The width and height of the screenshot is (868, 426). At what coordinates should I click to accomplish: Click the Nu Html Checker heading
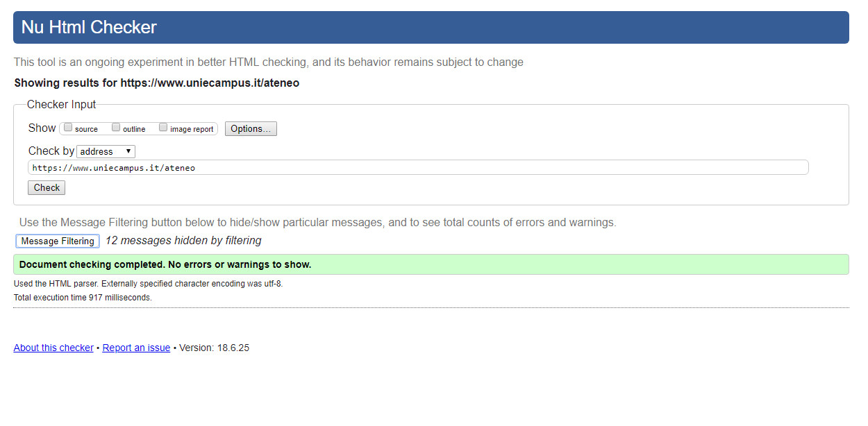(89, 27)
